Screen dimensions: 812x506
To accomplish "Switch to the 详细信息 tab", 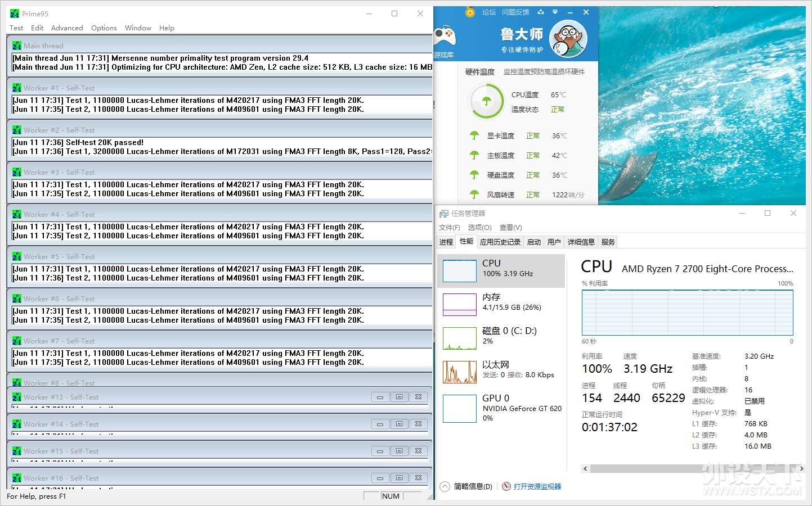I will tap(581, 242).
